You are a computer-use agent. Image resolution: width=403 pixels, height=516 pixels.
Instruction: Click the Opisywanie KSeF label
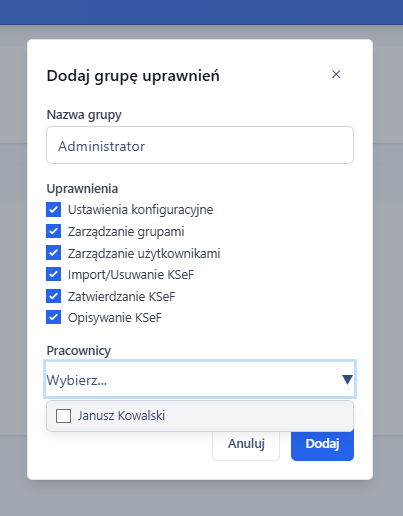(x=115, y=318)
